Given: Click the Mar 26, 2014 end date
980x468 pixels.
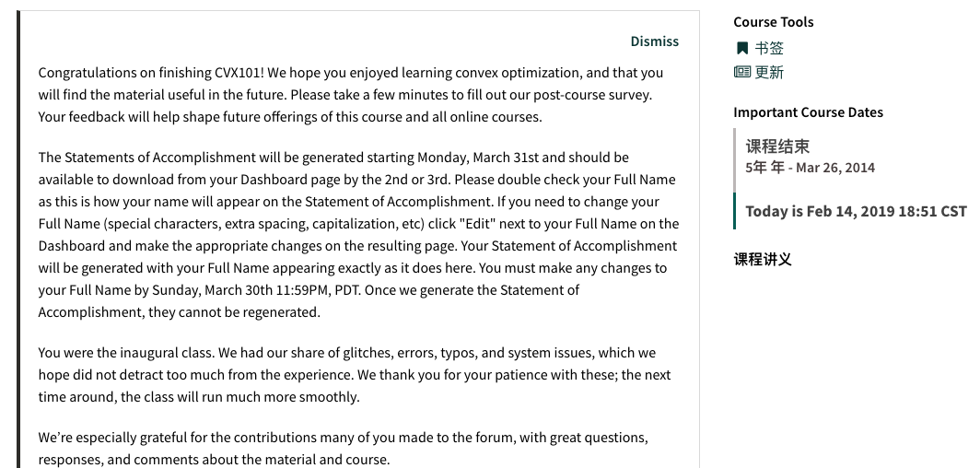Looking at the screenshot, I should coord(836,168).
